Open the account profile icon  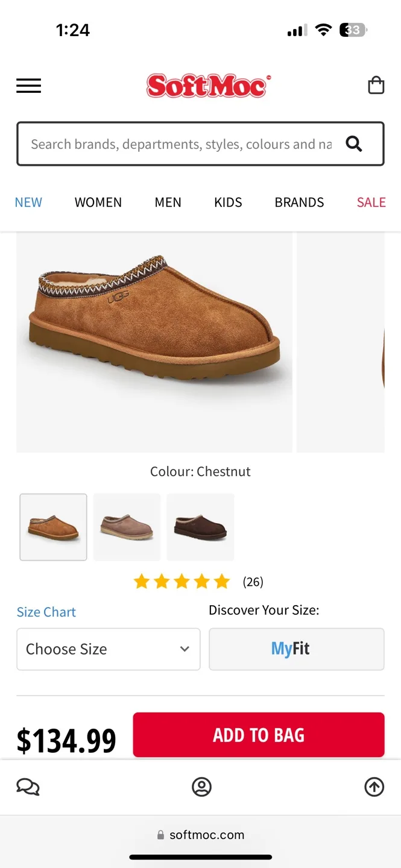201,787
